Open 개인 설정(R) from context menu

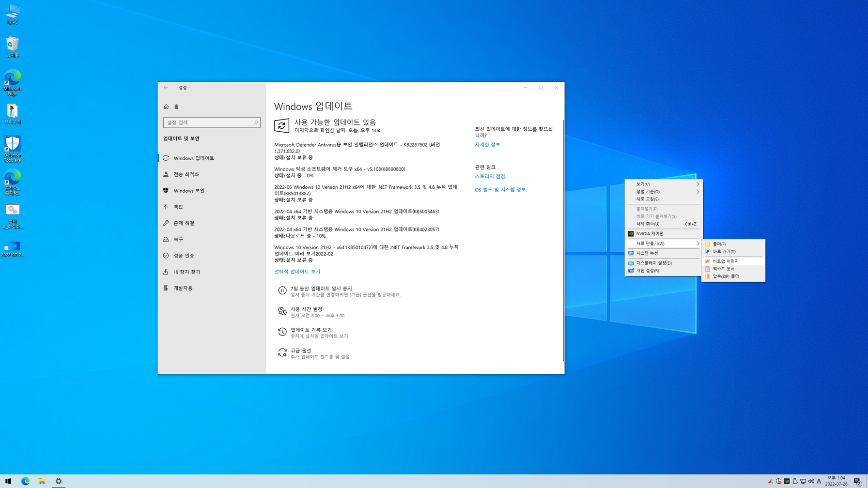(663, 271)
